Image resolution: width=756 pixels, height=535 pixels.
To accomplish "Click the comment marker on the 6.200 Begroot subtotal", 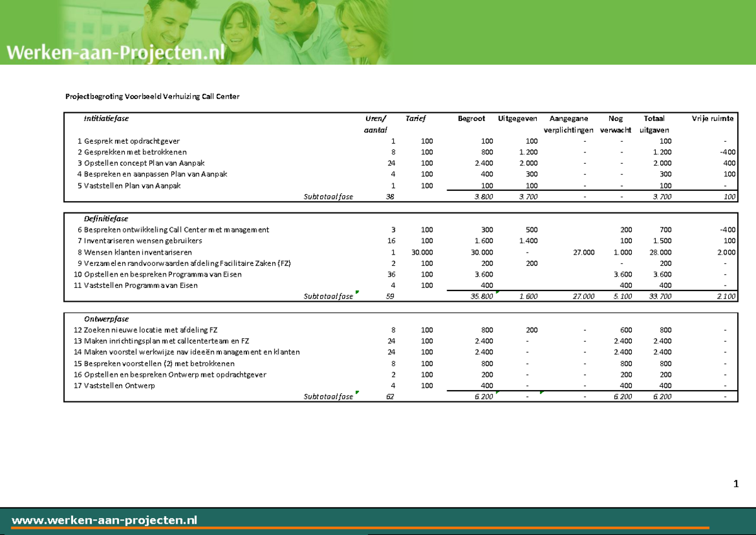I will pos(498,391).
